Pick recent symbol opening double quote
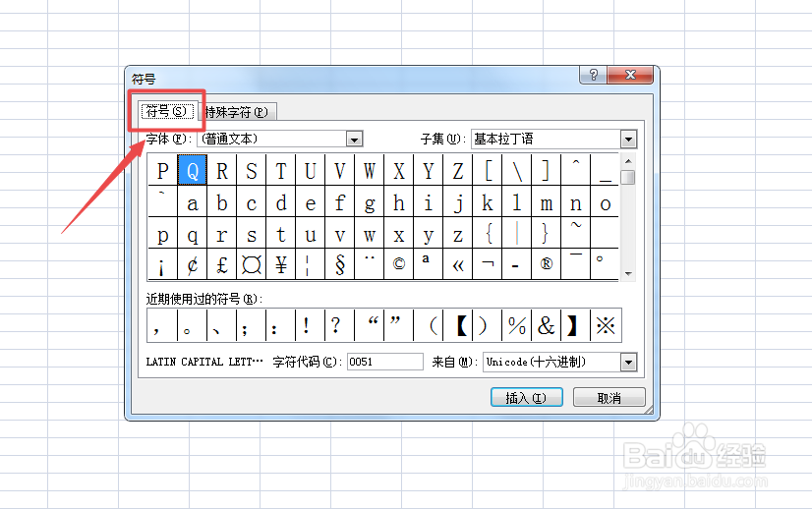Image resolution: width=812 pixels, height=509 pixels. point(370,325)
